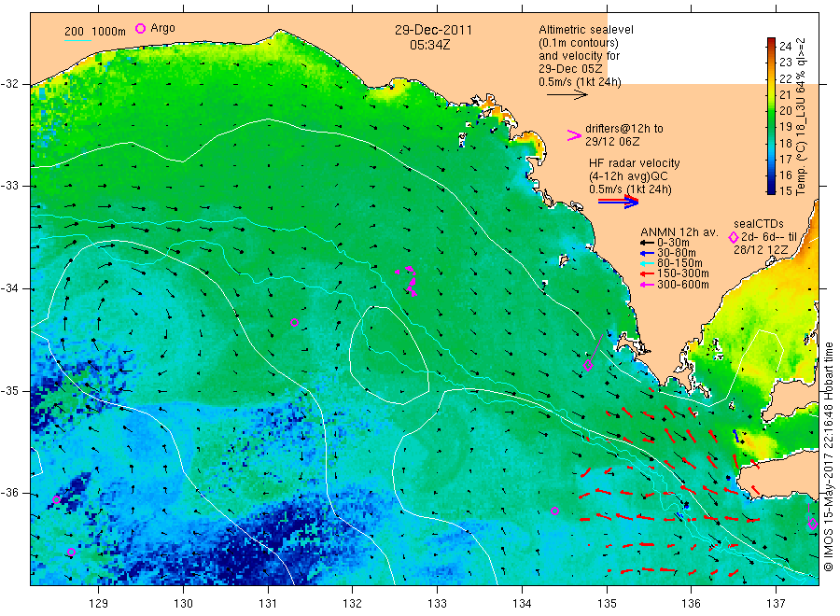Click the black 0-30m ANMN legend arrow
Screen dimensions: 840x616
pos(647,243)
